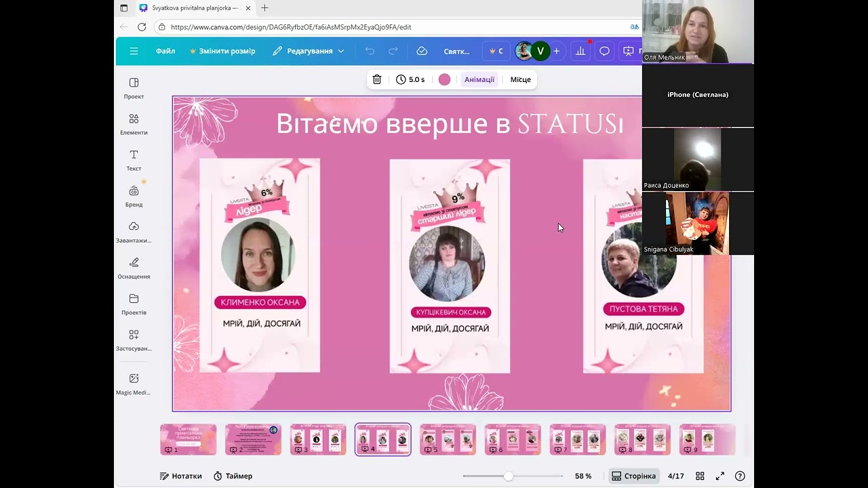Click Змінити розмір resize option

(x=222, y=51)
